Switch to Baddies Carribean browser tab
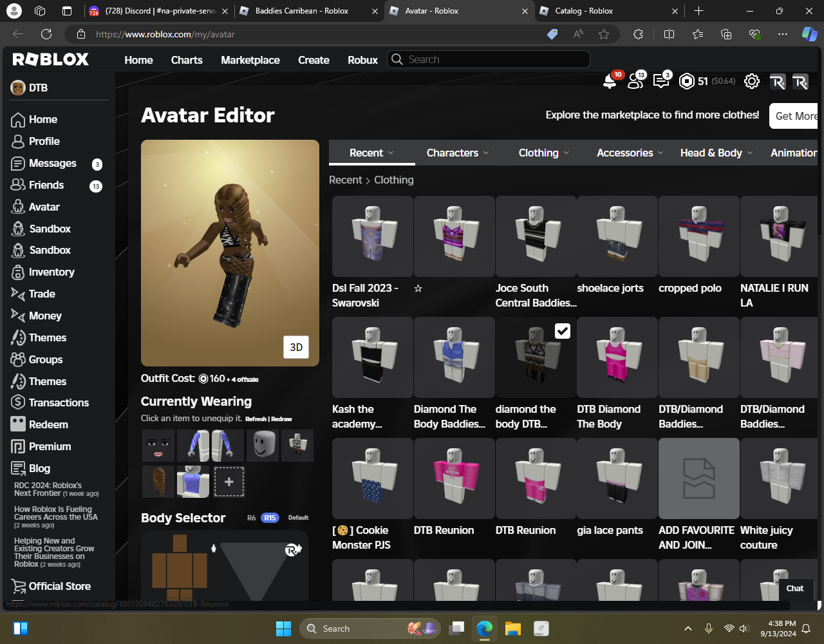Viewport: 824px width, 644px height. (x=310, y=11)
